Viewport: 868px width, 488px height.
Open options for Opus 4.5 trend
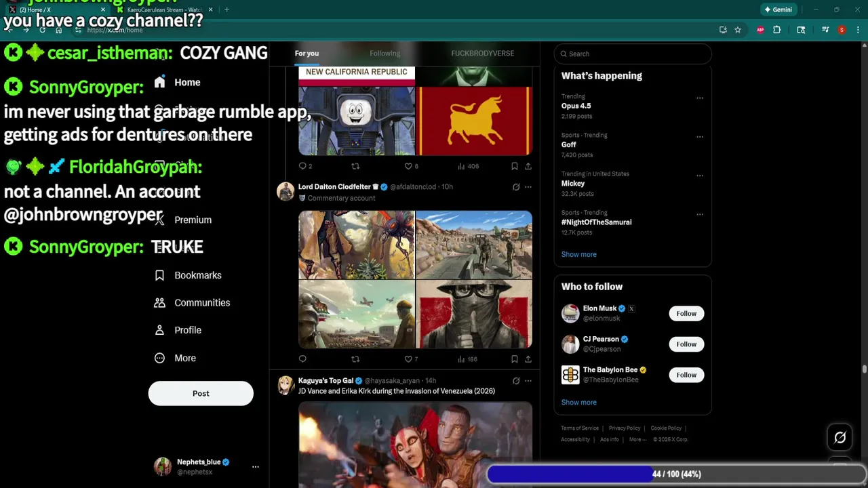click(699, 98)
